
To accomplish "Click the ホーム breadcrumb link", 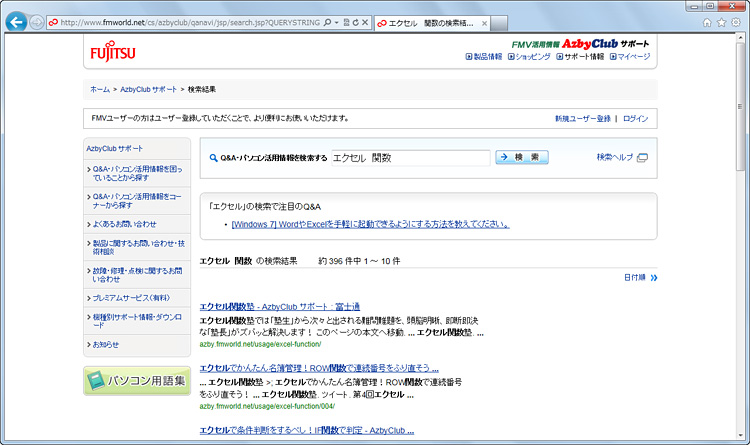I will click(99, 89).
